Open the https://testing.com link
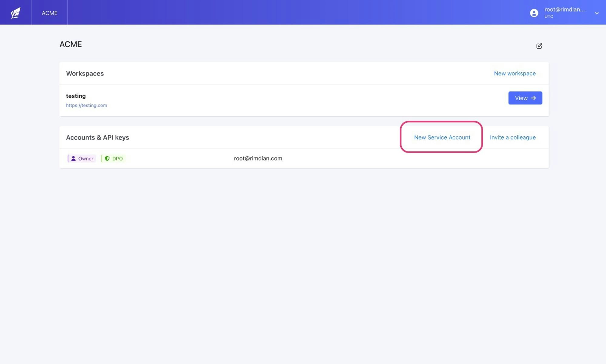The image size is (606, 364). 87,105
